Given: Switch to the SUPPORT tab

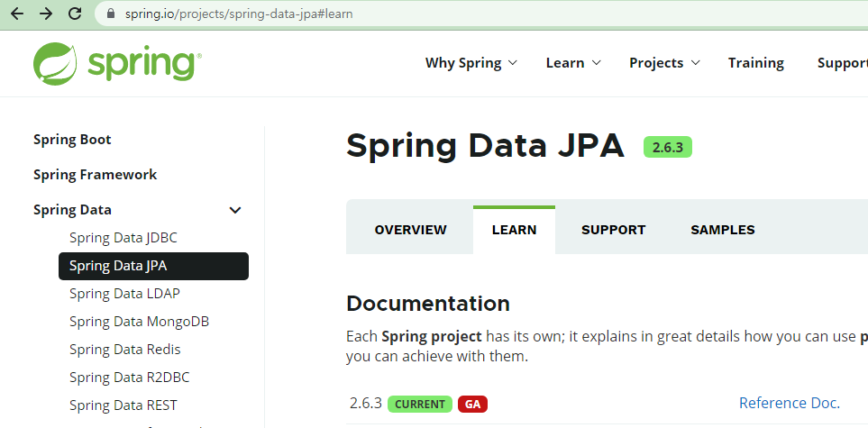Looking at the screenshot, I should (x=613, y=230).
